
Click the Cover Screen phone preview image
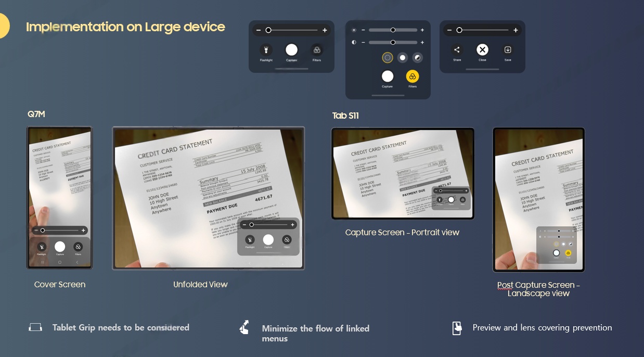point(59,198)
